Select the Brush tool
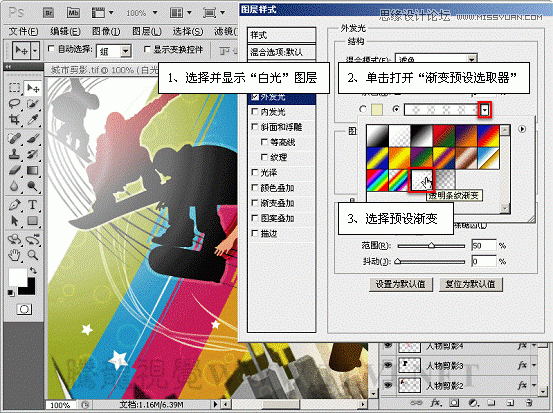Screen dimensions: 553x413 coord(32,138)
